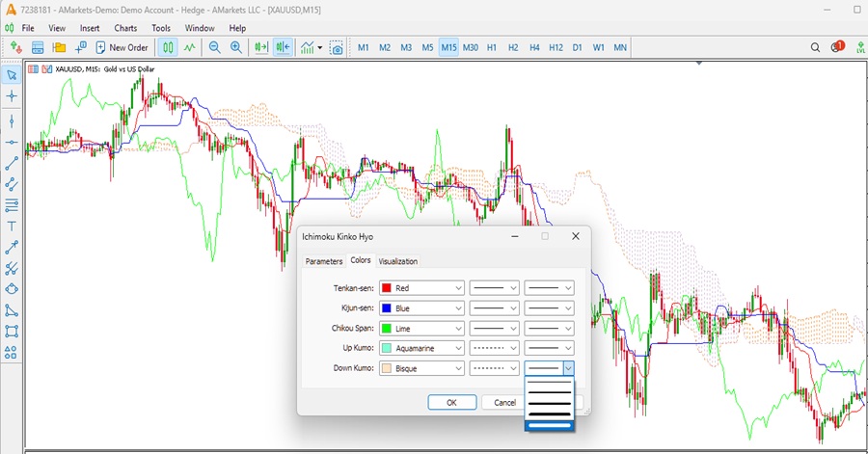
Task: Open Chikou Span line width dropdown
Action: point(549,329)
